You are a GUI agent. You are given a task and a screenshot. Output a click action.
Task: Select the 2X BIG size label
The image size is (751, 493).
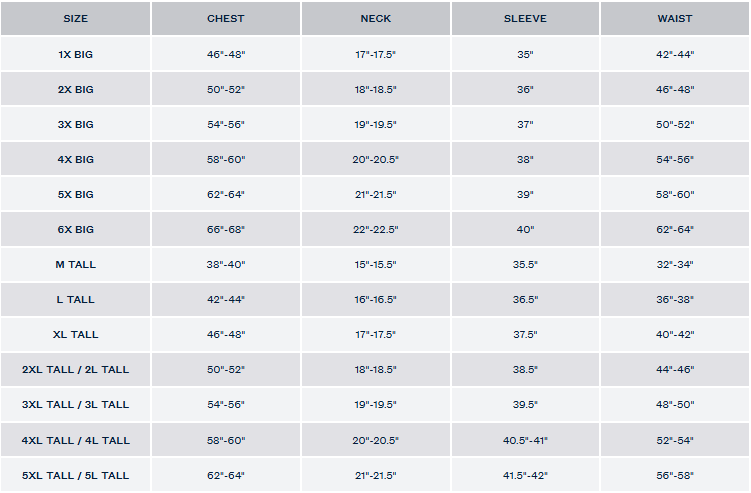(x=75, y=90)
